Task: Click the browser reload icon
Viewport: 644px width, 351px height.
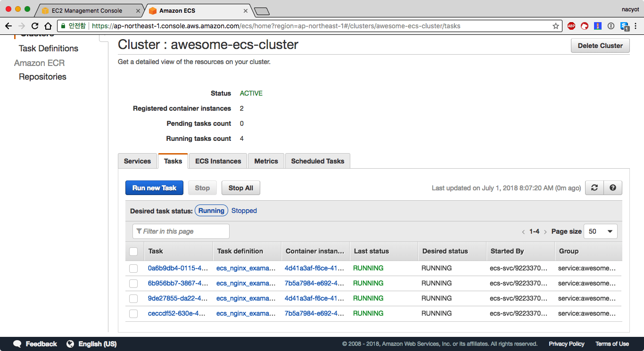Action: (x=35, y=26)
